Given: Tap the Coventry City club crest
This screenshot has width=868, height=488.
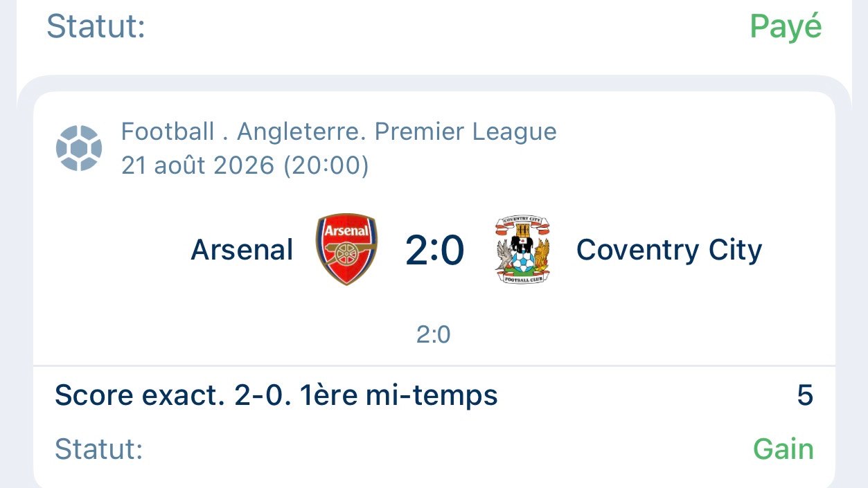Looking at the screenshot, I should point(523,249).
